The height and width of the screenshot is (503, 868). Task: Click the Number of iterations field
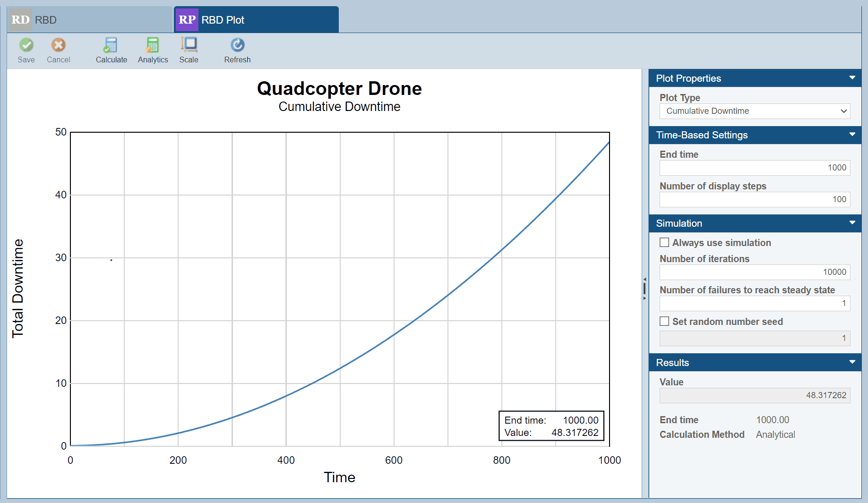tap(755, 272)
